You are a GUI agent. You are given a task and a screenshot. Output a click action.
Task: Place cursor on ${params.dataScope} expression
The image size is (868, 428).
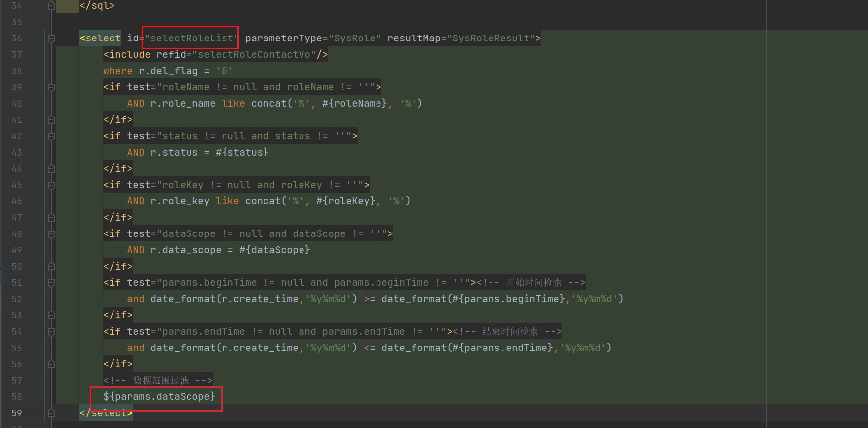[x=159, y=397]
